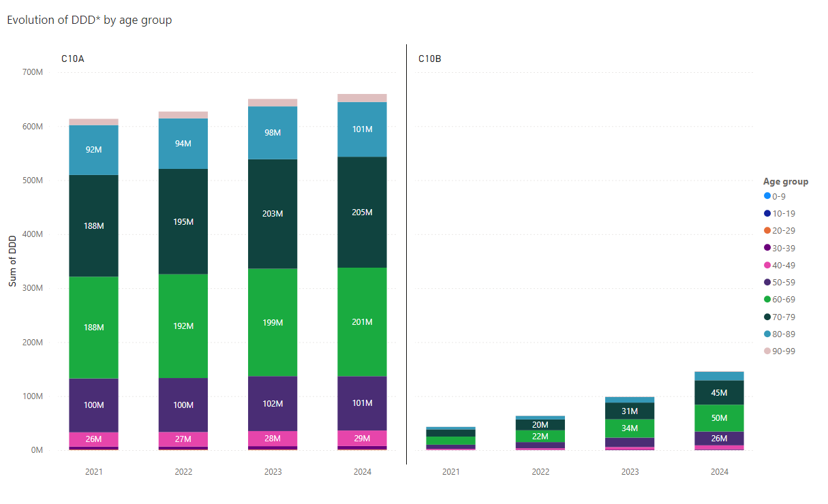
Task: Select the 98M segment in C10A 2023
Action: (x=273, y=133)
